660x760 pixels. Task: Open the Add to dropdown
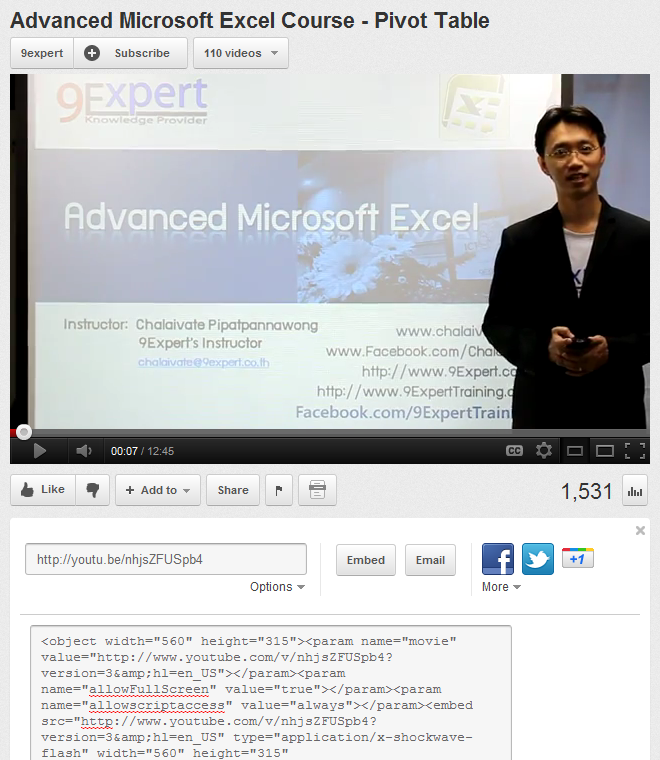[158, 490]
